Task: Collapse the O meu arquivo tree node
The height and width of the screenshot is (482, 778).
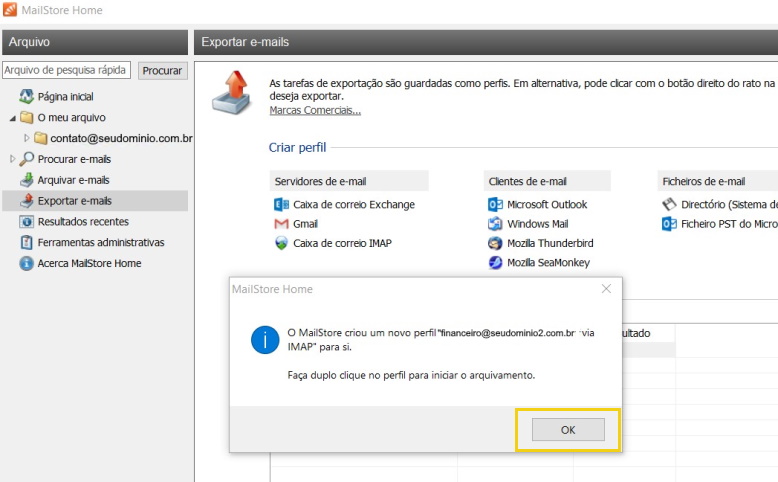Action: [13, 118]
